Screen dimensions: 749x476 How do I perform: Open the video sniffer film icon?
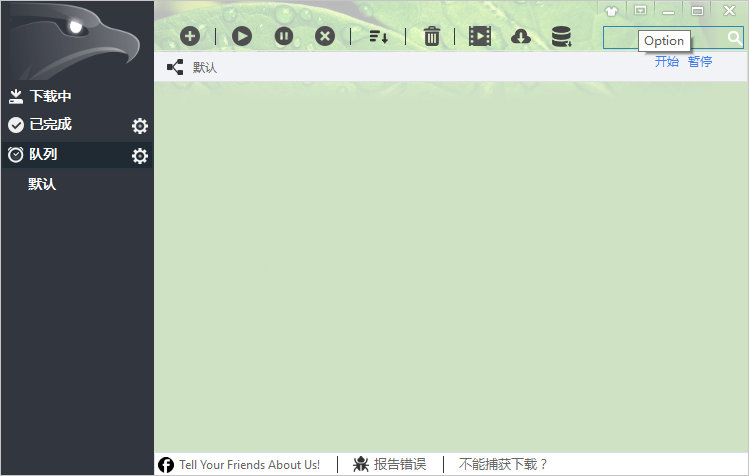click(480, 37)
